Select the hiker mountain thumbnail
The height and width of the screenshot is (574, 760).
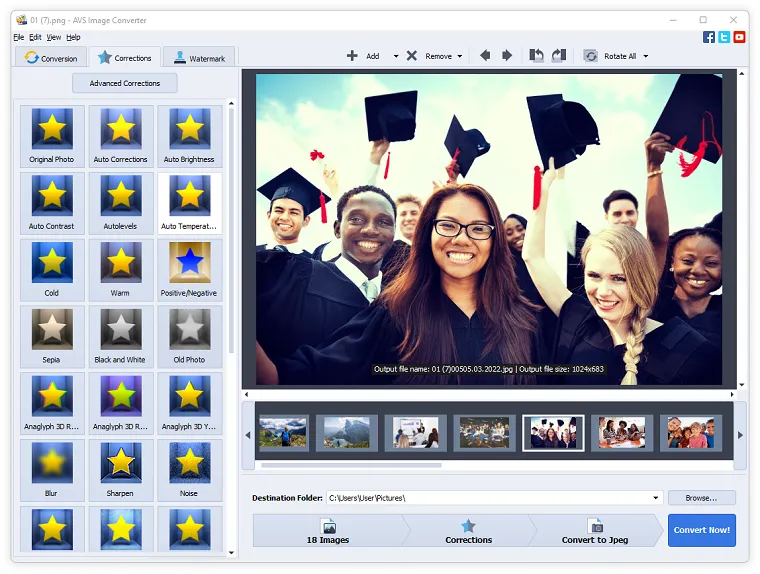click(x=283, y=433)
